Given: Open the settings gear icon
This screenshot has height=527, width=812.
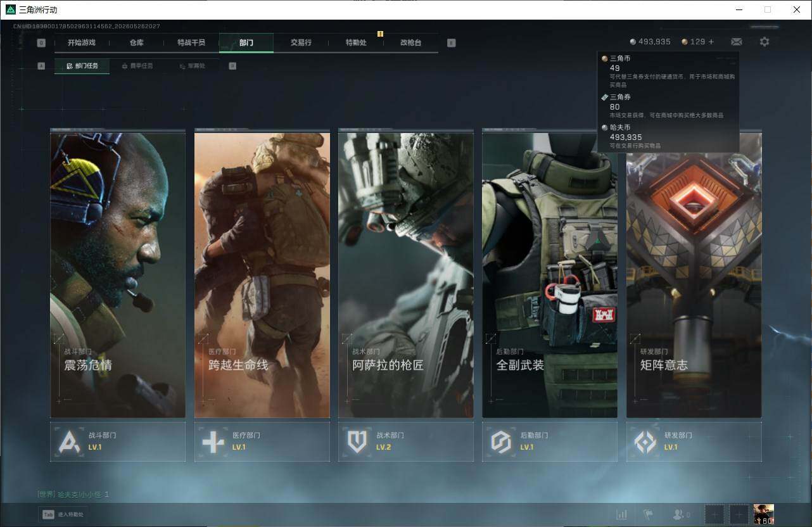Looking at the screenshot, I should 764,42.
